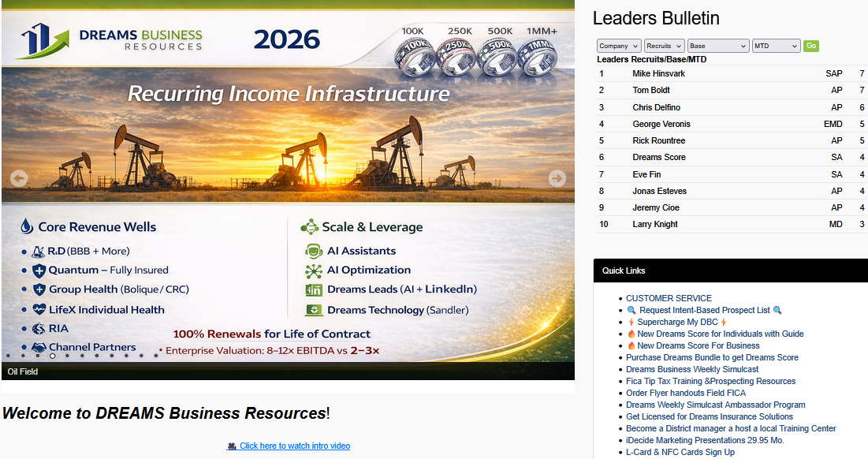The width and height of the screenshot is (868, 459).
Task: Click the magnifier icon after Request Intent-Based Prospect List
Action: (777, 310)
